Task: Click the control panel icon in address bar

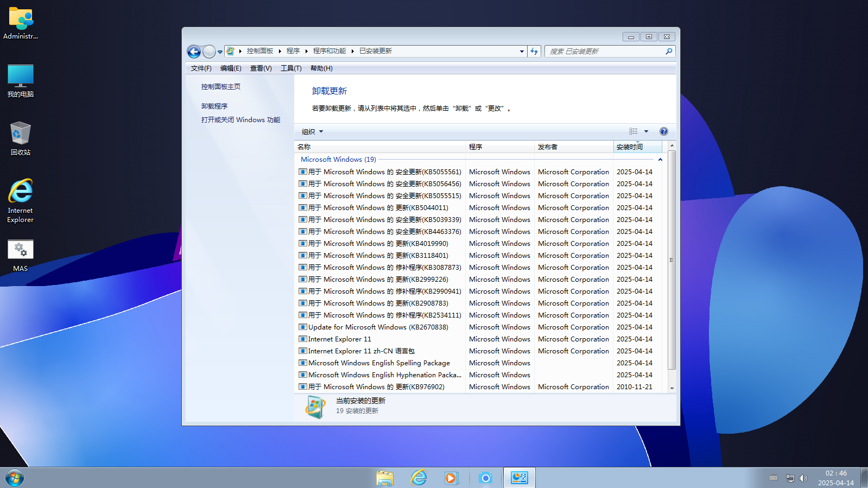Action: [231, 51]
